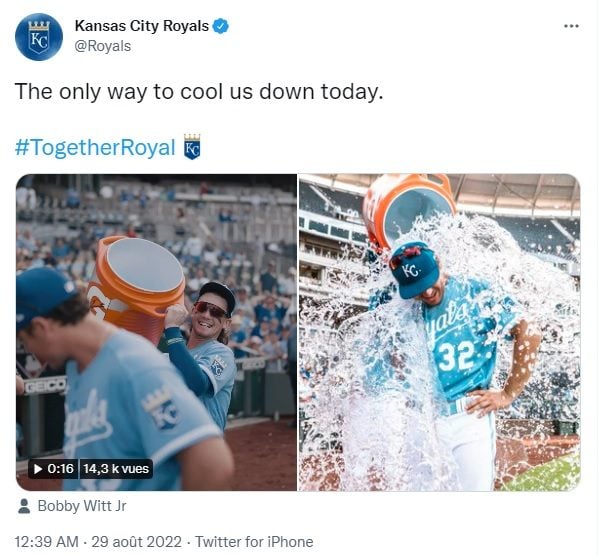The height and width of the screenshot is (556, 598).
Task: Click the tweet text about cooling down
Action: coord(199,92)
